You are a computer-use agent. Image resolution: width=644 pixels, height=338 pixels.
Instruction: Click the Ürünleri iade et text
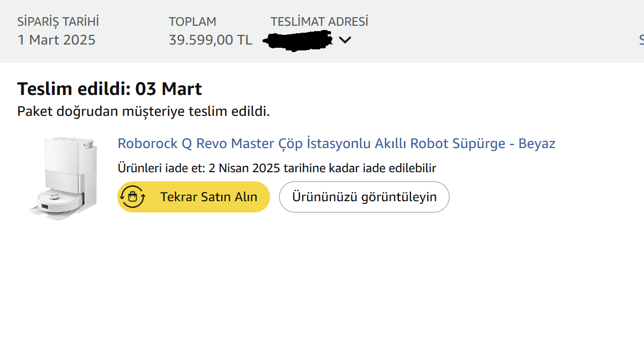160,168
